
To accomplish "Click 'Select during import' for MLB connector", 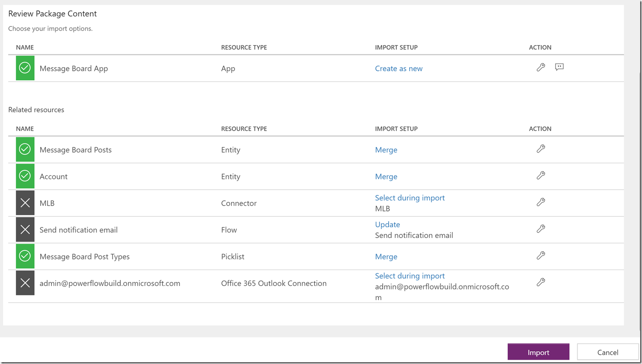I will (410, 198).
